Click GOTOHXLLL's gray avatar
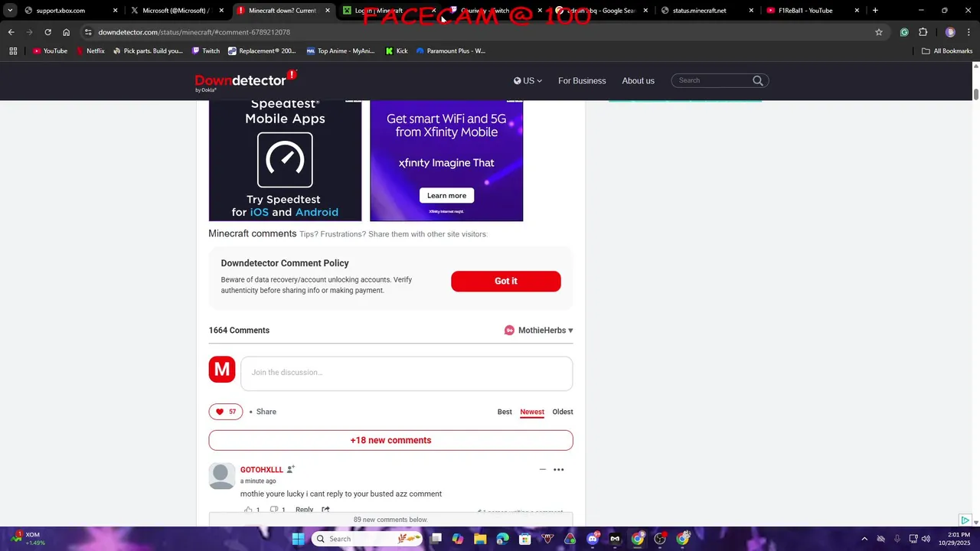The width and height of the screenshot is (980, 551). [222, 476]
